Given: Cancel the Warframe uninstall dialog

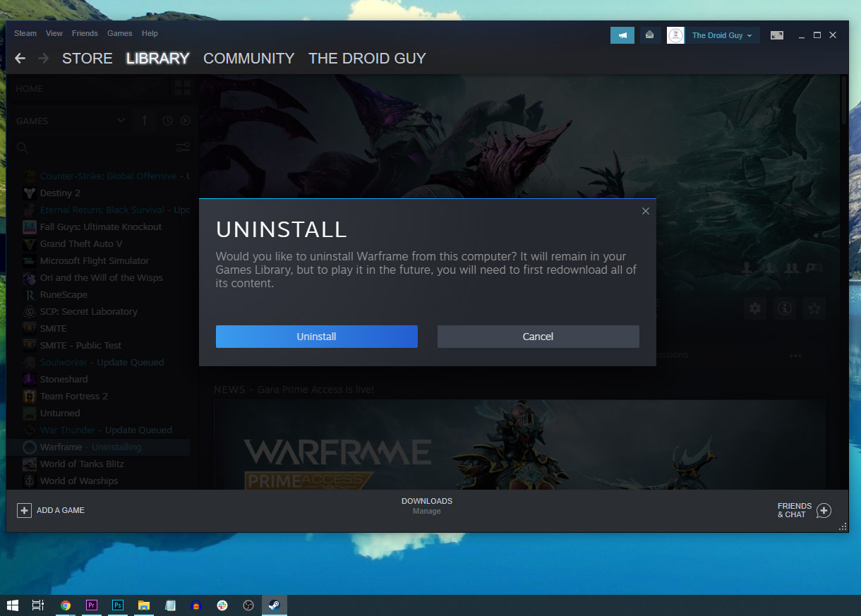Looking at the screenshot, I should click(x=538, y=337).
